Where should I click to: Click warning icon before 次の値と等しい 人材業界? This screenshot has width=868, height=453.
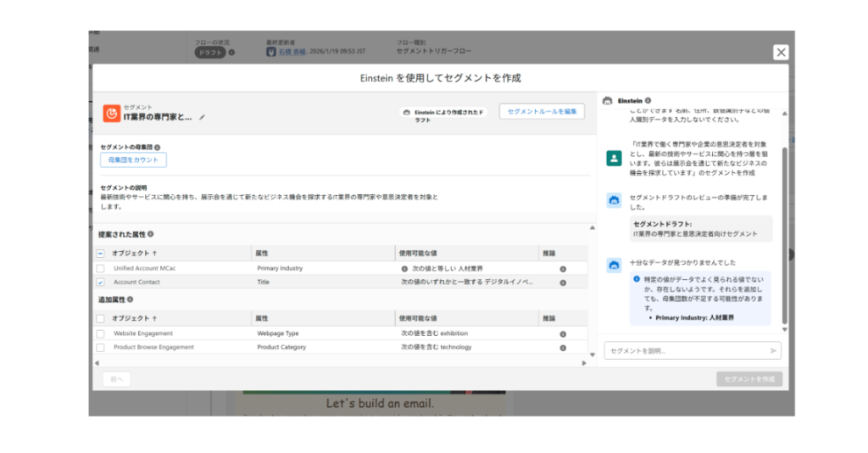pos(404,269)
